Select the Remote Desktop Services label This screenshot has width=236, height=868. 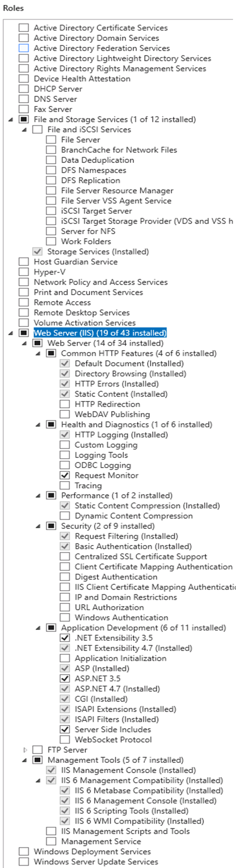click(x=82, y=313)
